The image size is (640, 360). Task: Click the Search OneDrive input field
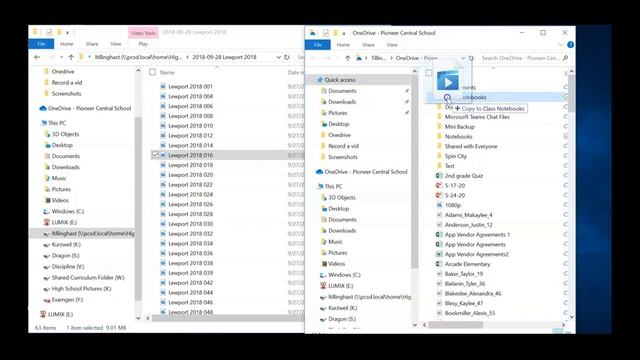pyautogui.click(x=520, y=58)
